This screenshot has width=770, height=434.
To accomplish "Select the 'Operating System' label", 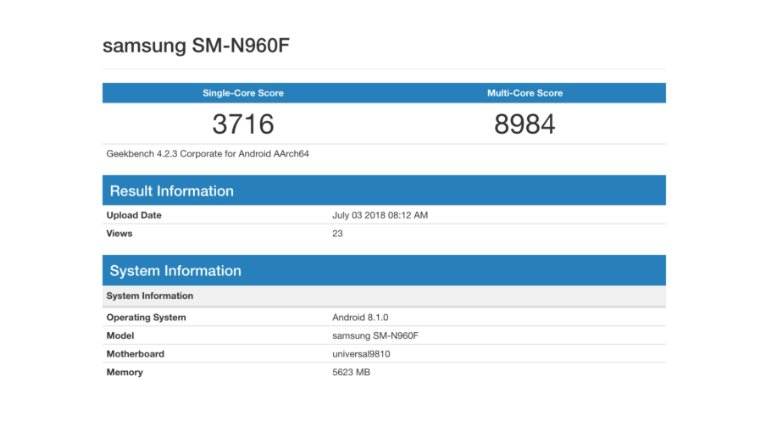I will click(x=146, y=317).
